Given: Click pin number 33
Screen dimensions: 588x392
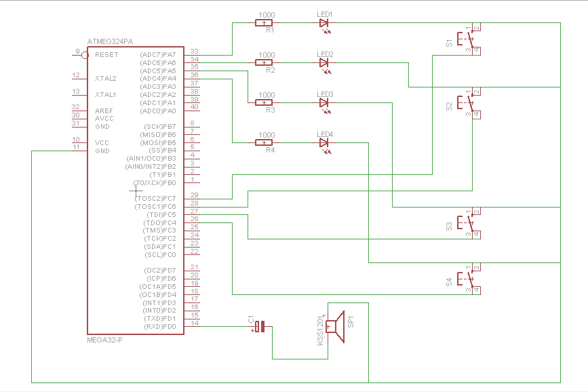Looking at the screenshot, I should coord(194,52).
